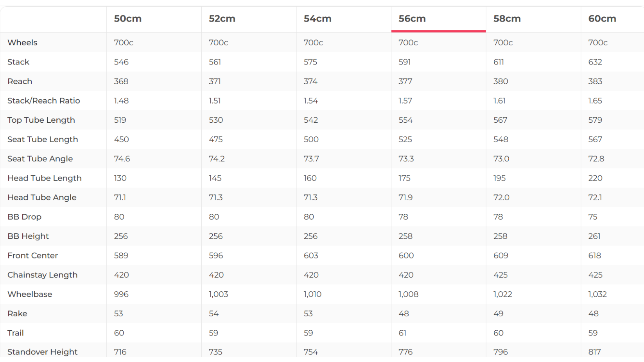The image size is (644, 362).
Task: Select the 52cm size column header
Action: (222, 19)
